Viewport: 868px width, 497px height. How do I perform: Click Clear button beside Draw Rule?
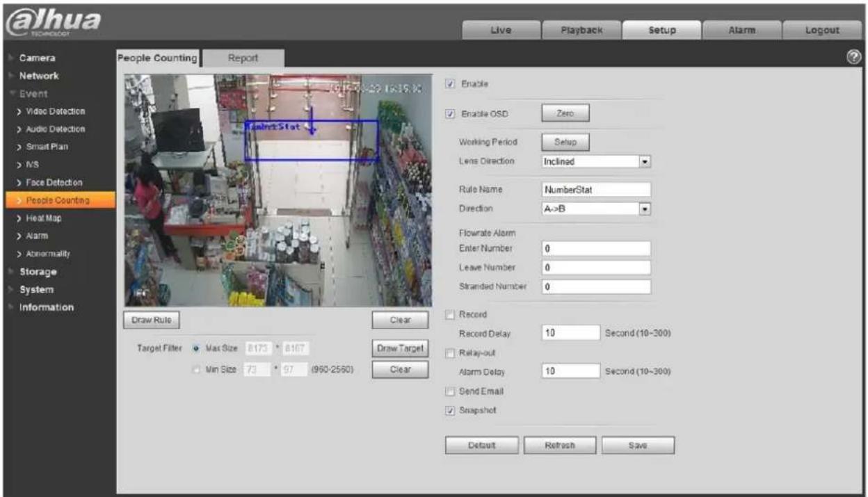coord(400,320)
